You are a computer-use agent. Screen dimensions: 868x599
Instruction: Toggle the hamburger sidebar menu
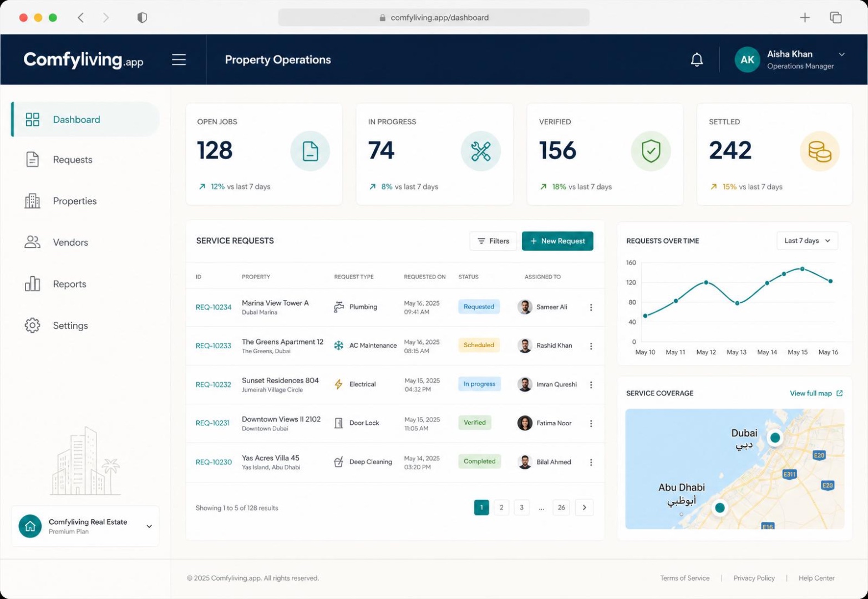click(179, 59)
